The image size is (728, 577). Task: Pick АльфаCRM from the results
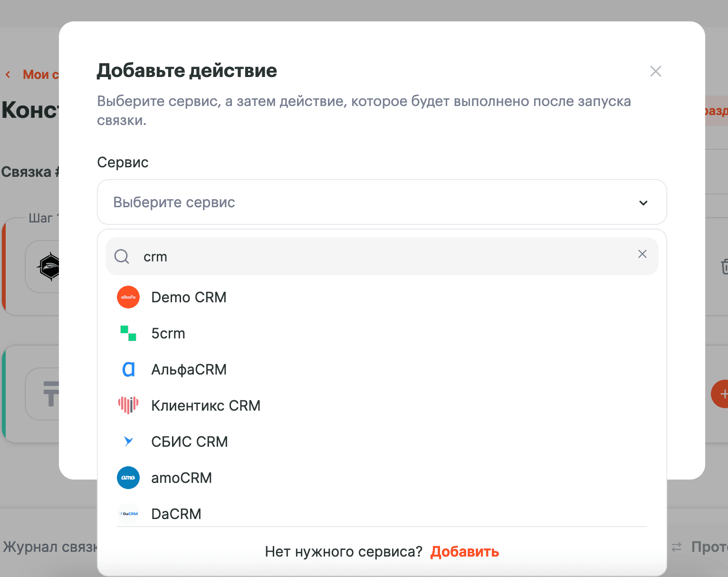189,370
